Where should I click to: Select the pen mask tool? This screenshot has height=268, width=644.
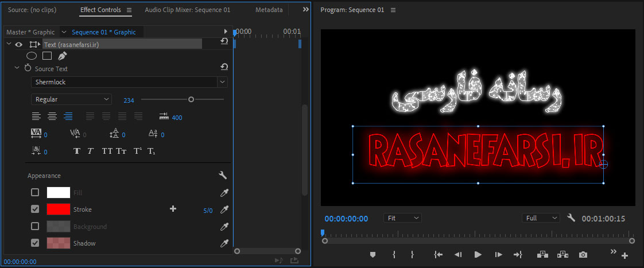[62, 56]
